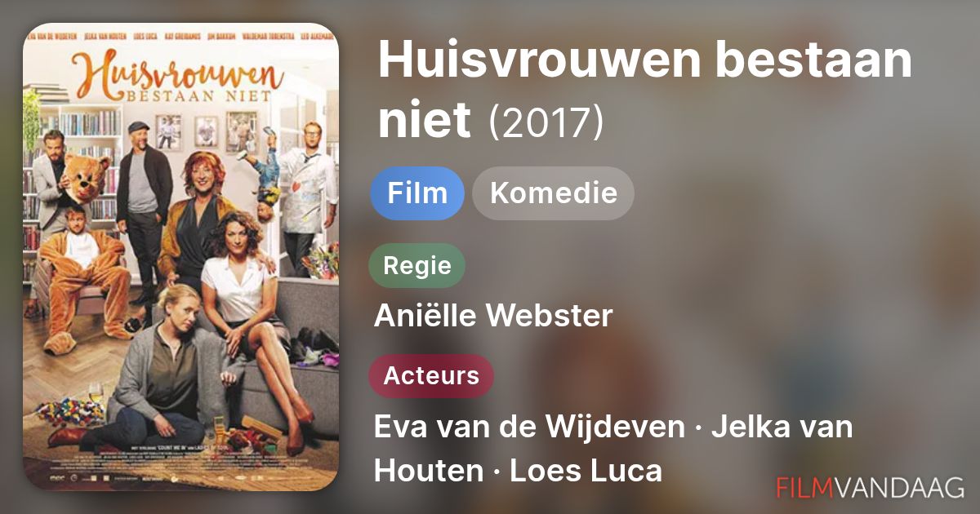Select the Komedie genre badge

pos(553,193)
